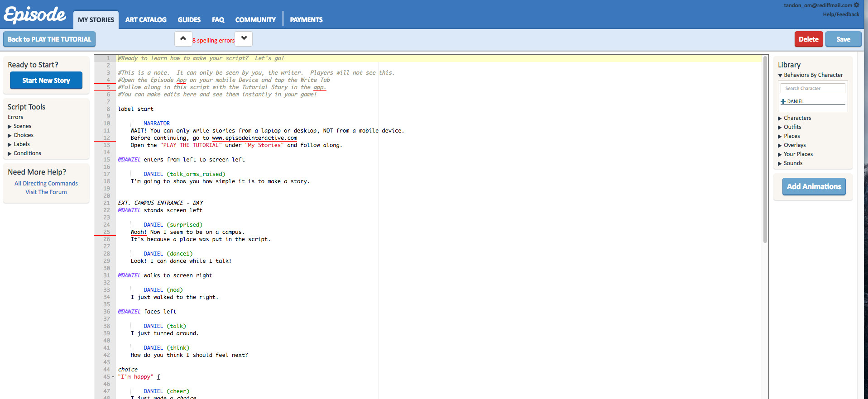This screenshot has width=868, height=399.
Task: Click 'DANIEL (nod)' line
Action: click(163, 290)
